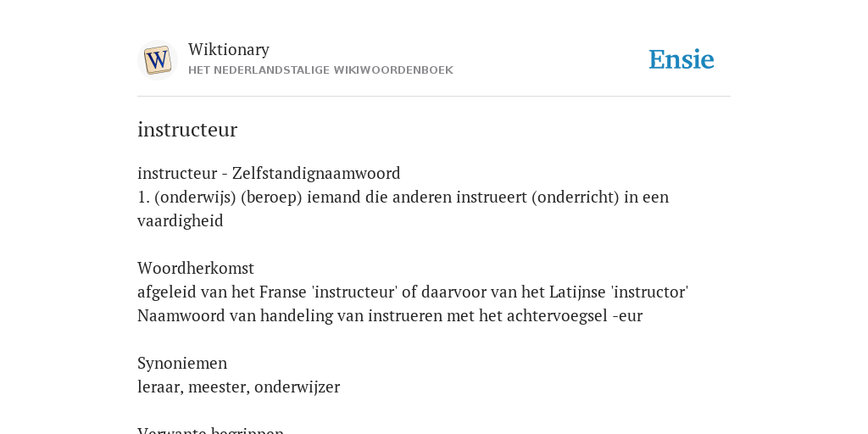Screen dimensions: 868x434
Task: Click '(onderwijs)' tag in definition
Action: (x=196, y=197)
